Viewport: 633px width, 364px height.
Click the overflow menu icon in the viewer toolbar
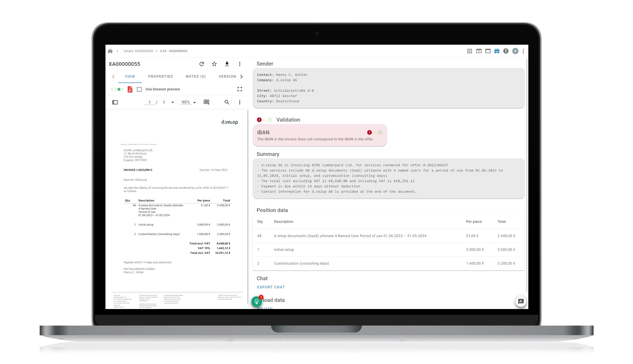[x=239, y=102]
